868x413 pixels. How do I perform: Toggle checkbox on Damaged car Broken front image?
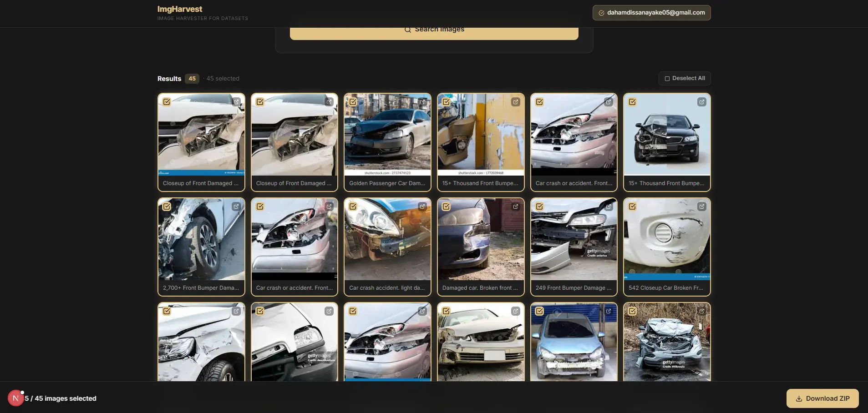(x=446, y=206)
